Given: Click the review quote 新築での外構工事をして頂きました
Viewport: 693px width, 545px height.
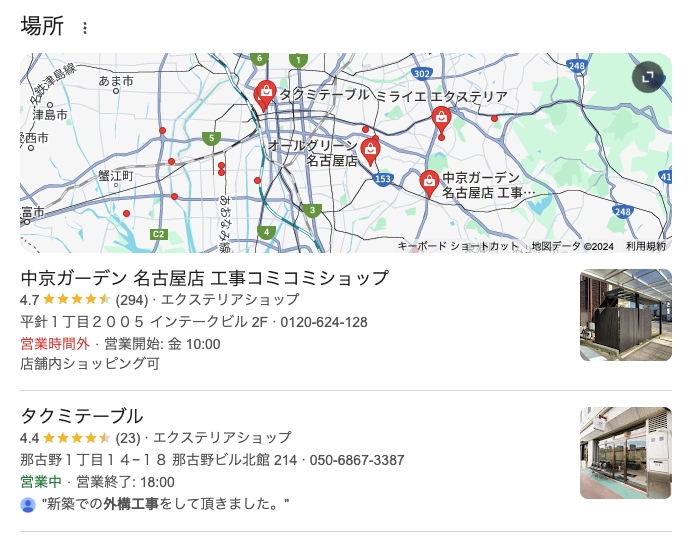Looking at the screenshot, I should point(165,504).
